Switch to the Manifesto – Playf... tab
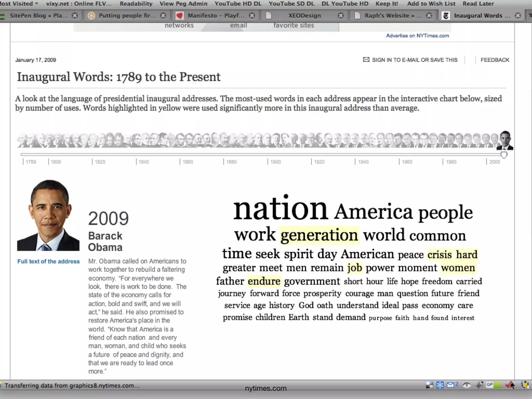The width and height of the screenshot is (532, 399). click(216, 16)
